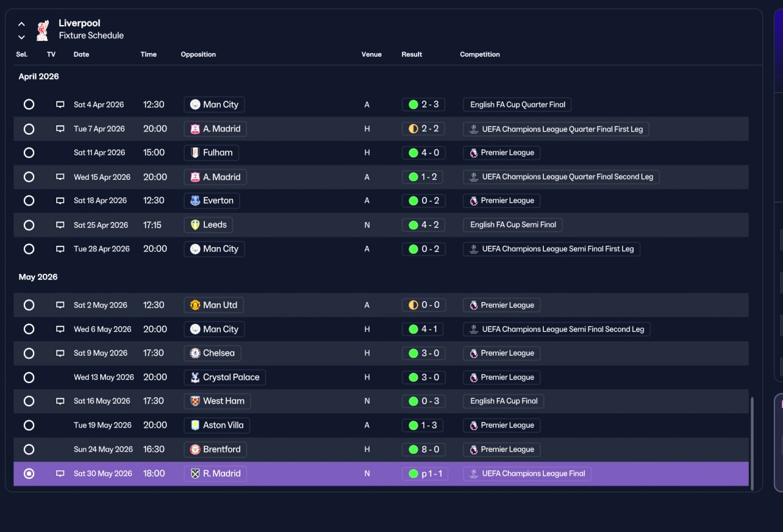
Task: Select the West Ham fixture radio button
Action: pos(29,401)
